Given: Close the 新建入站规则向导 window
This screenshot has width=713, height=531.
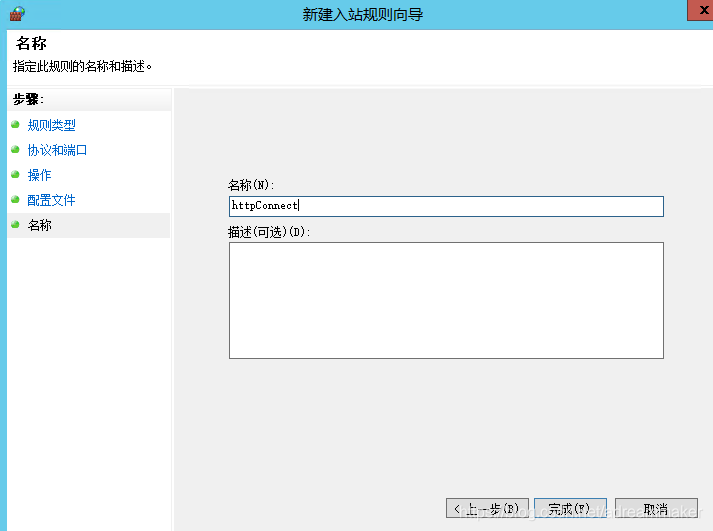Looking at the screenshot, I should (x=701, y=10).
